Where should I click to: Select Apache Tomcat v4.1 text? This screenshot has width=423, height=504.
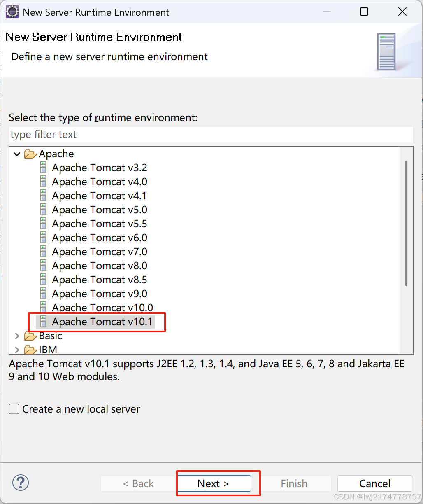coord(99,196)
